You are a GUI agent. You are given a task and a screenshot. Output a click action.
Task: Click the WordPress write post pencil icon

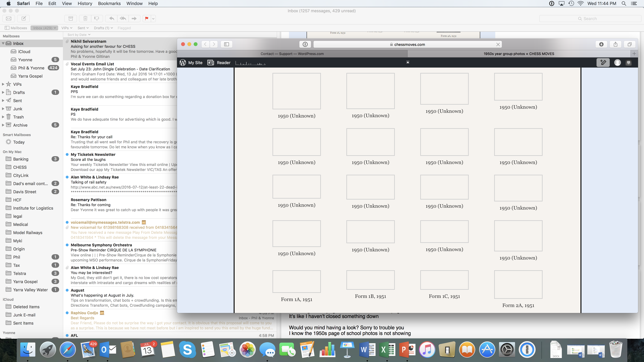(x=603, y=63)
